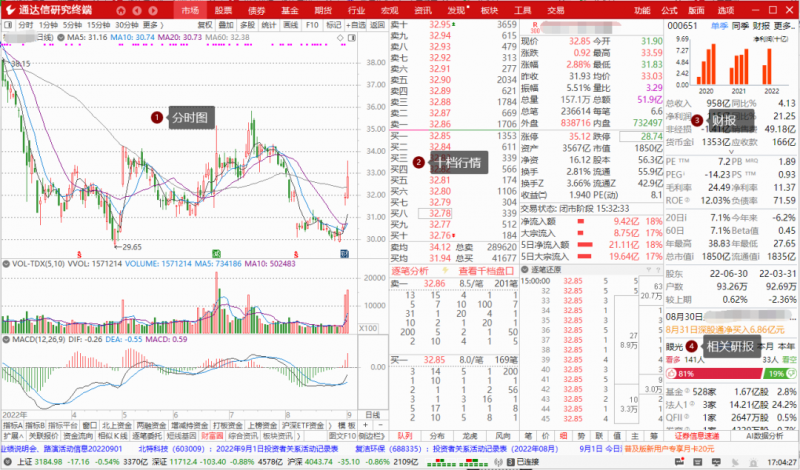Click the lightning icon beside 逐笔分析
The width and height of the screenshot is (800, 470).
coord(445,271)
